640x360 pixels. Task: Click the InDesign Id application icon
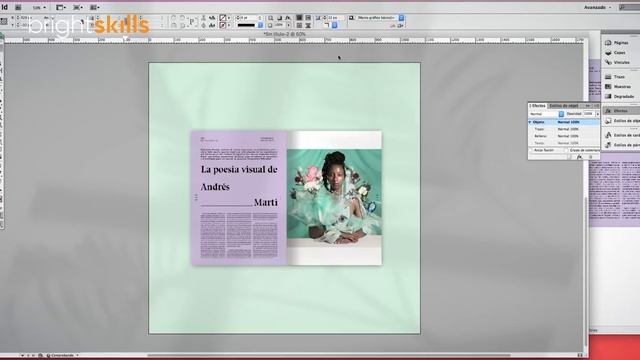point(5,7)
